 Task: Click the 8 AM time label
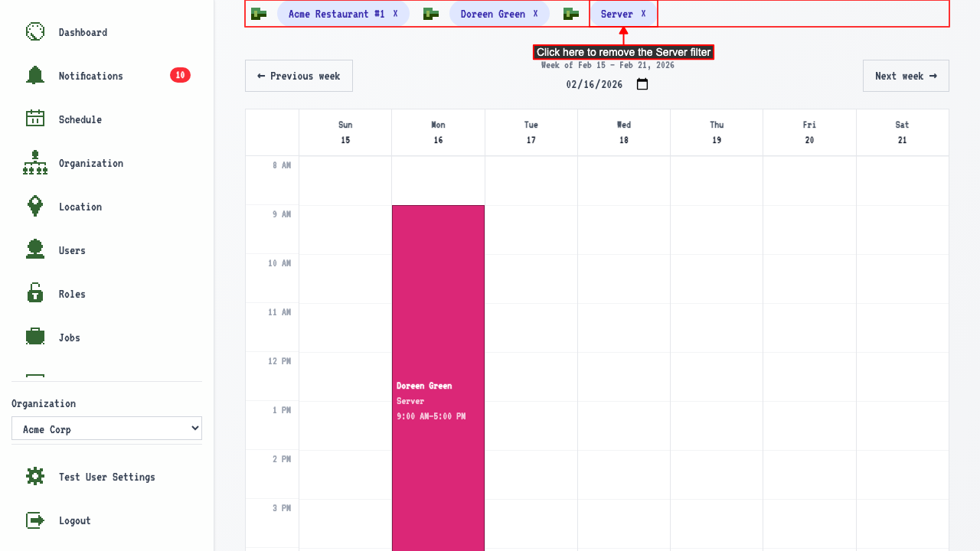(x=282, y=165)
